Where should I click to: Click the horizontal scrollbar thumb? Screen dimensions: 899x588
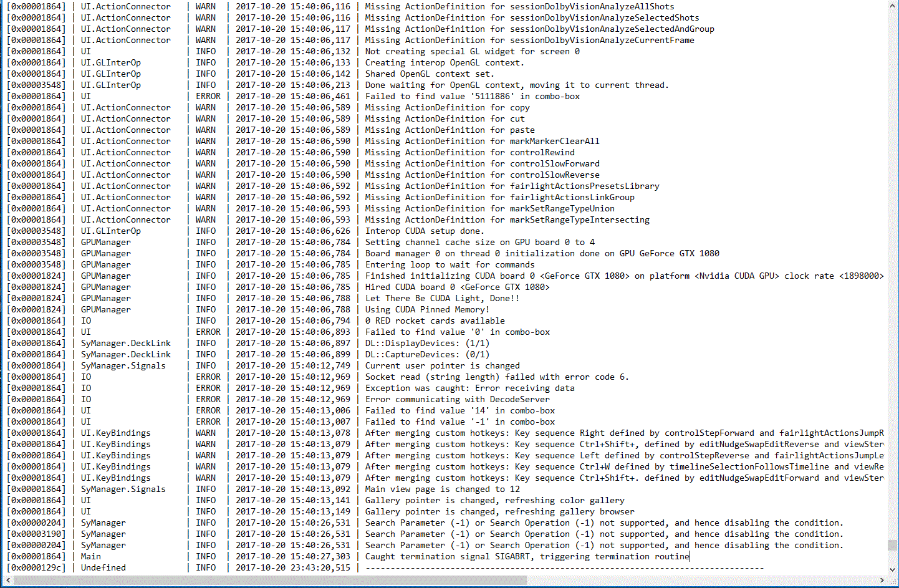point(271,581)
